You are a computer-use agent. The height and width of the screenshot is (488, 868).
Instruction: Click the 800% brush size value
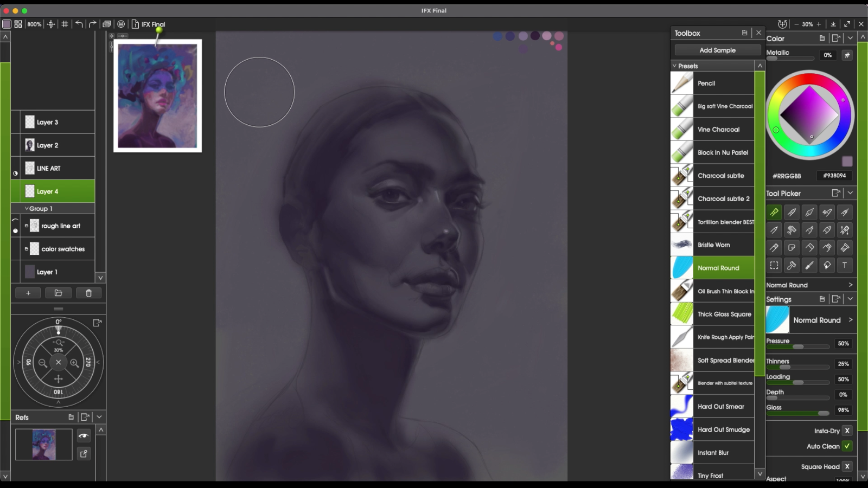[x=34, y=24]
